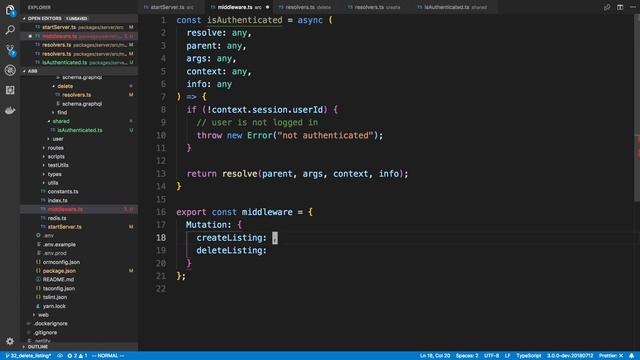Open startServer.ts from Open Editors list

[x=79, y=27]
